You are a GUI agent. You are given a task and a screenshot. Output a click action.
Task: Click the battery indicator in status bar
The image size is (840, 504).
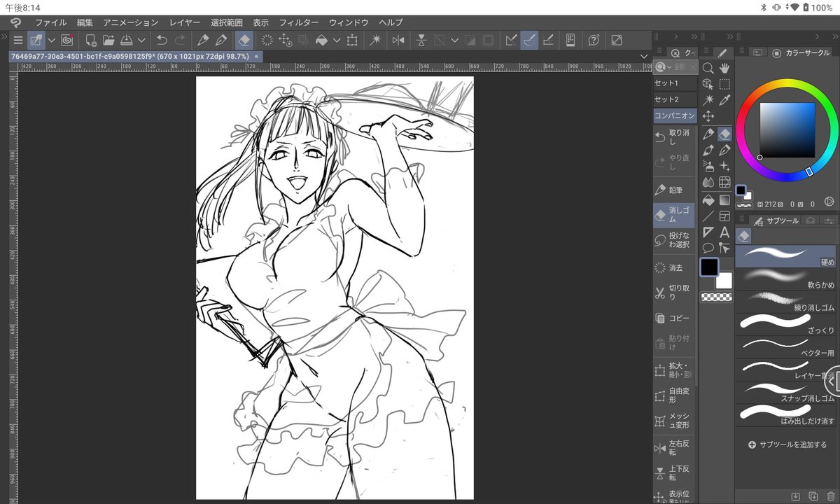point(806,7)
